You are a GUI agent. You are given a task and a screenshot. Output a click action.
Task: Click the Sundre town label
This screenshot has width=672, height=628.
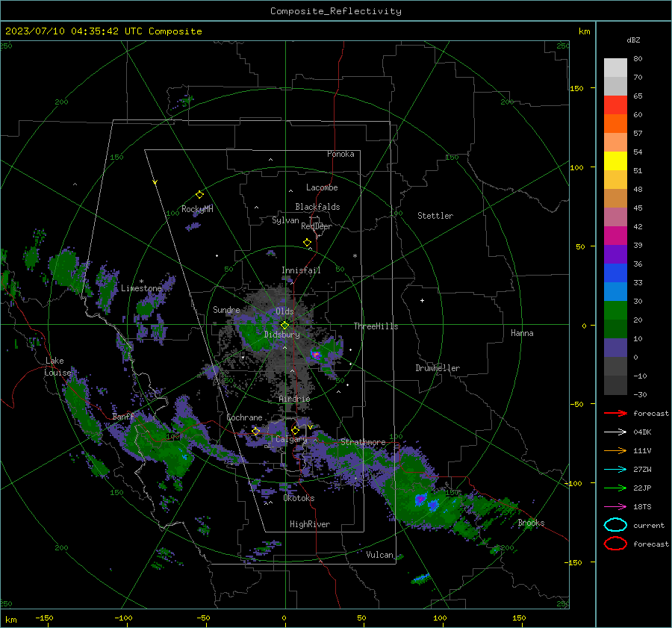pyautogui.click(x=226, y=309)
